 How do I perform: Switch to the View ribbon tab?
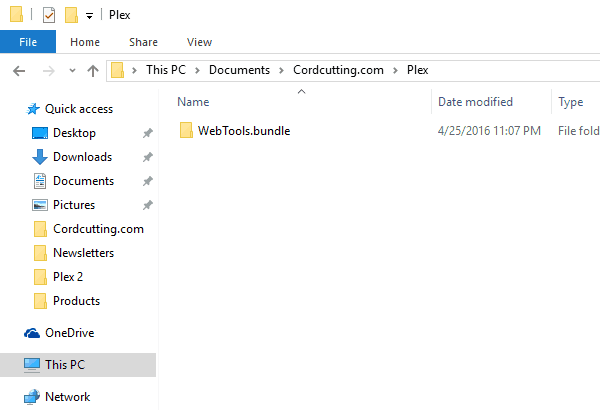(199, 42)
